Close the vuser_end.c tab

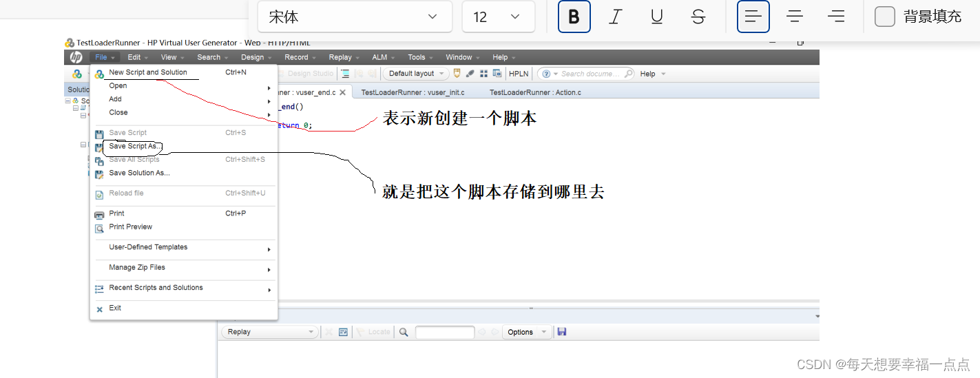click(342, 92)
